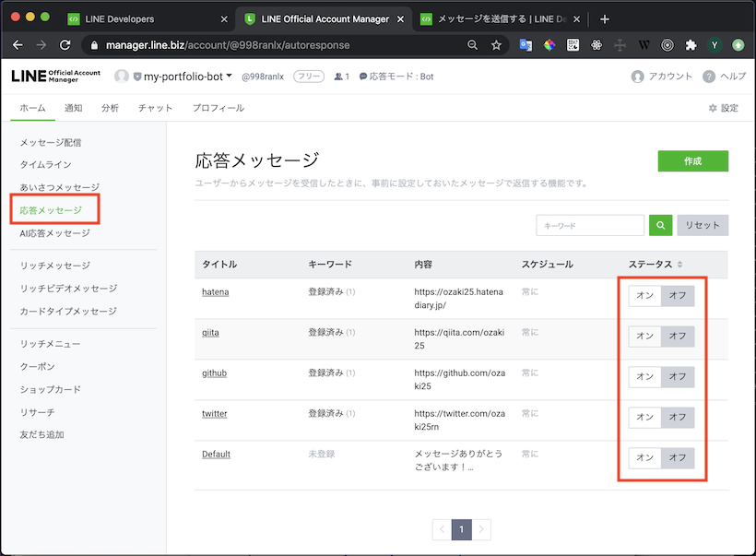Click the 作成 create button

pyautogui.click(x=692, y=161)
